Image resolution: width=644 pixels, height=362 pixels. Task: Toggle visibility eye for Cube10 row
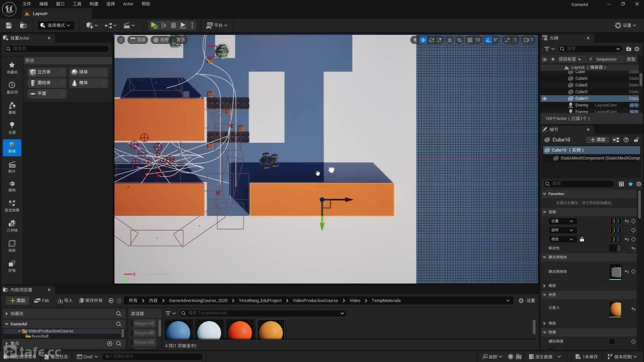pos(544,99)
